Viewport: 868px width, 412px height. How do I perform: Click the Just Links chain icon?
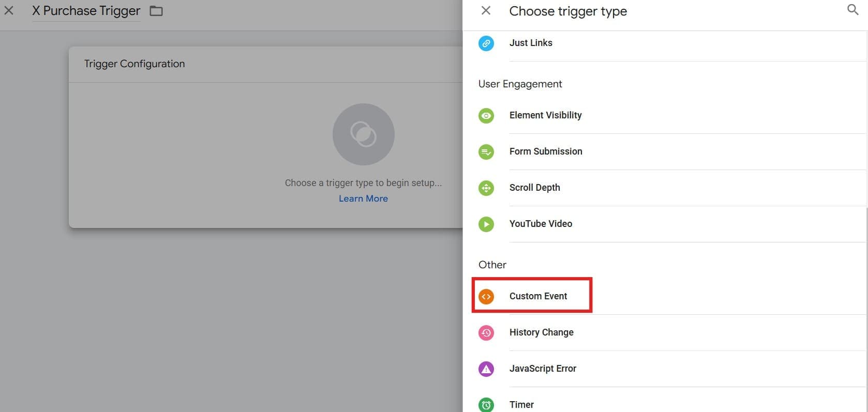pos(486,43)
